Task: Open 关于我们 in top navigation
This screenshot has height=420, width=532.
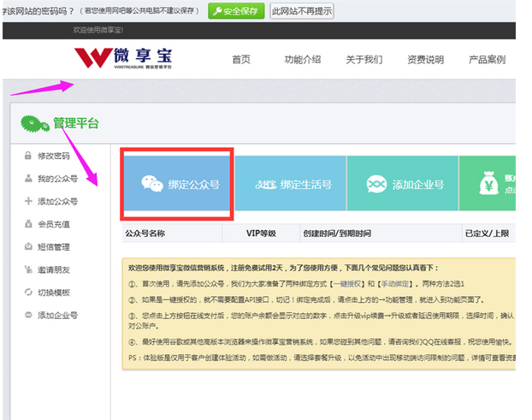Action: 364,60
